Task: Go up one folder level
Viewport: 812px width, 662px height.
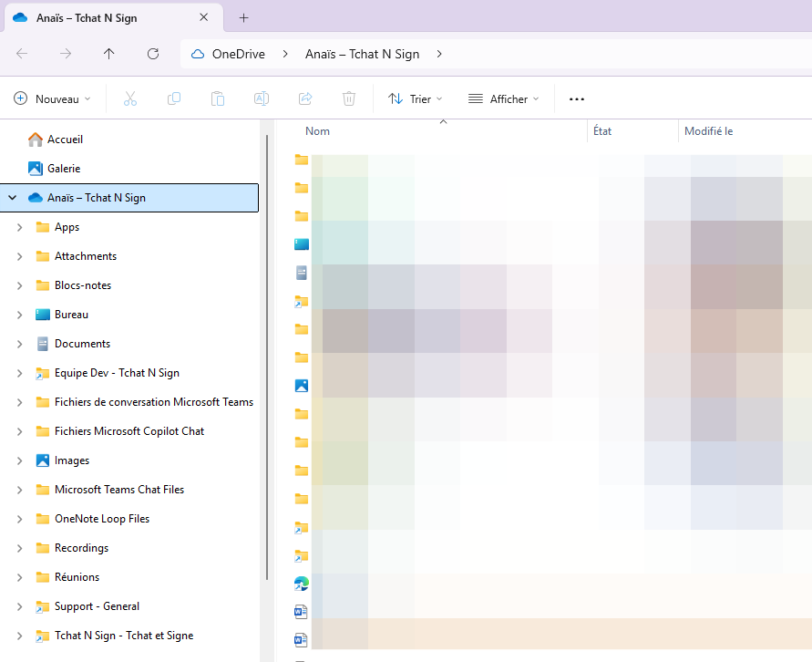Action: 108,54
